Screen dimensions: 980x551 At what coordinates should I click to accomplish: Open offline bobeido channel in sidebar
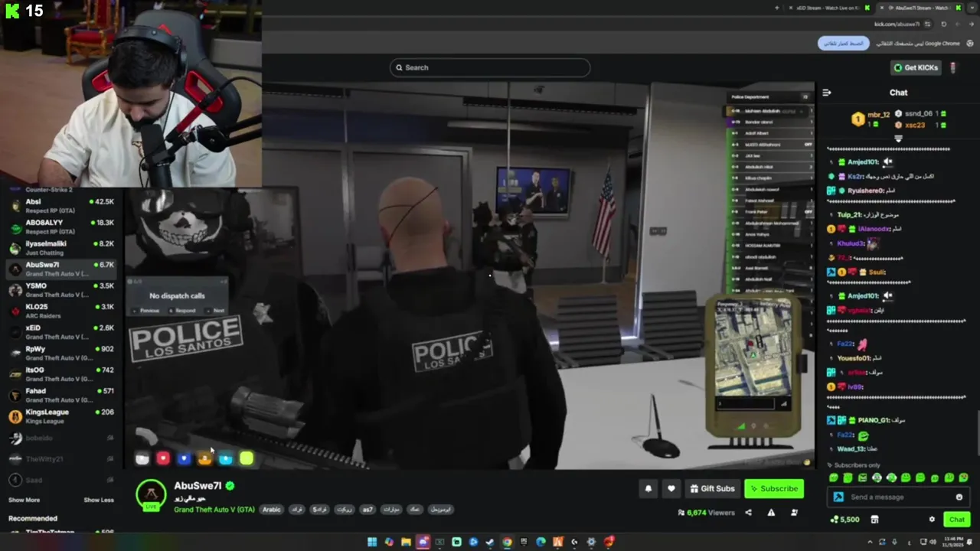(x=61, y=439)
